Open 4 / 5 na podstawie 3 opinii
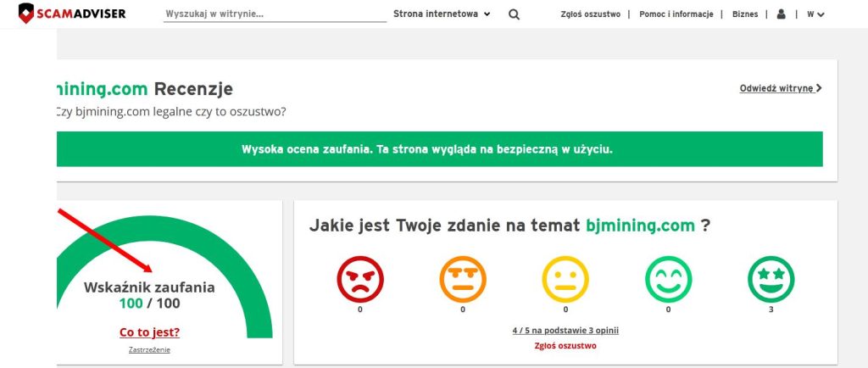Image resolution: width=868 pixels, height=368 pixels. (565, 331)
